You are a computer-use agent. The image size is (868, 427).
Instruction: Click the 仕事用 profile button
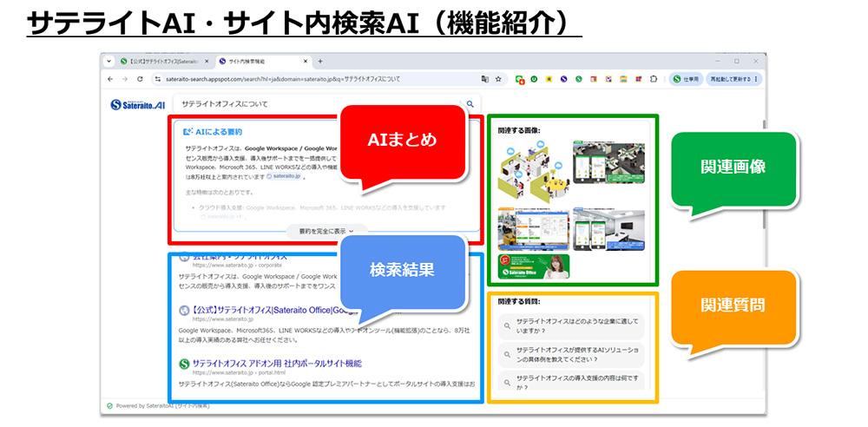(686, 79)
